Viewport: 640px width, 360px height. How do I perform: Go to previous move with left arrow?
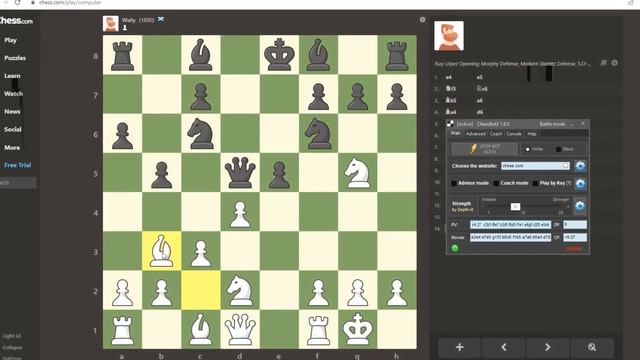(x=504, y=347)
